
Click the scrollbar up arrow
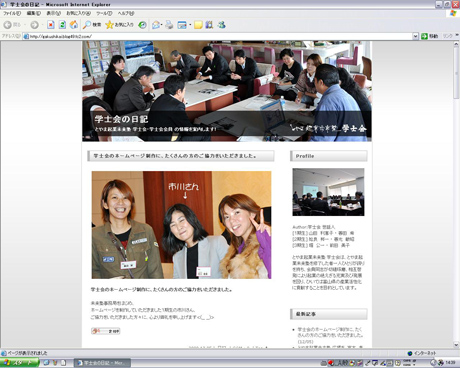pos(456,45)
